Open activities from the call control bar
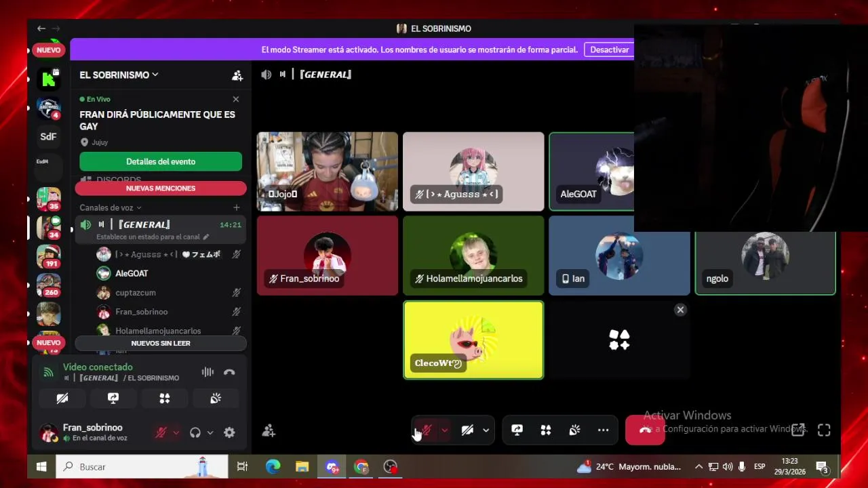Screen dimensions: 868x488 [546, 430]
